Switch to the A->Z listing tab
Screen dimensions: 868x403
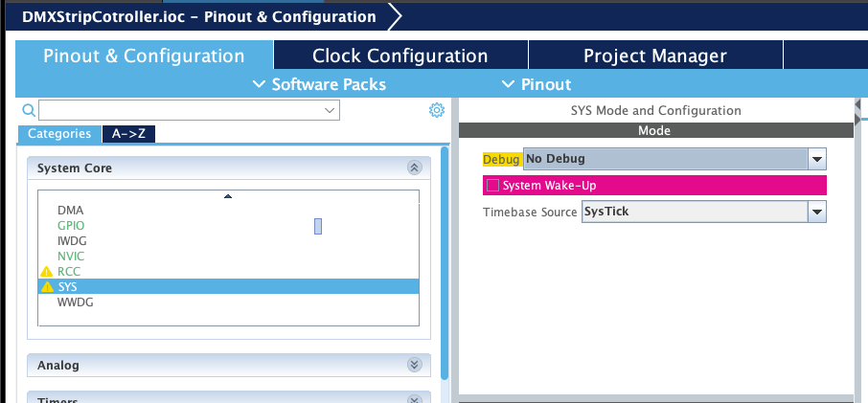pos(128,134)
